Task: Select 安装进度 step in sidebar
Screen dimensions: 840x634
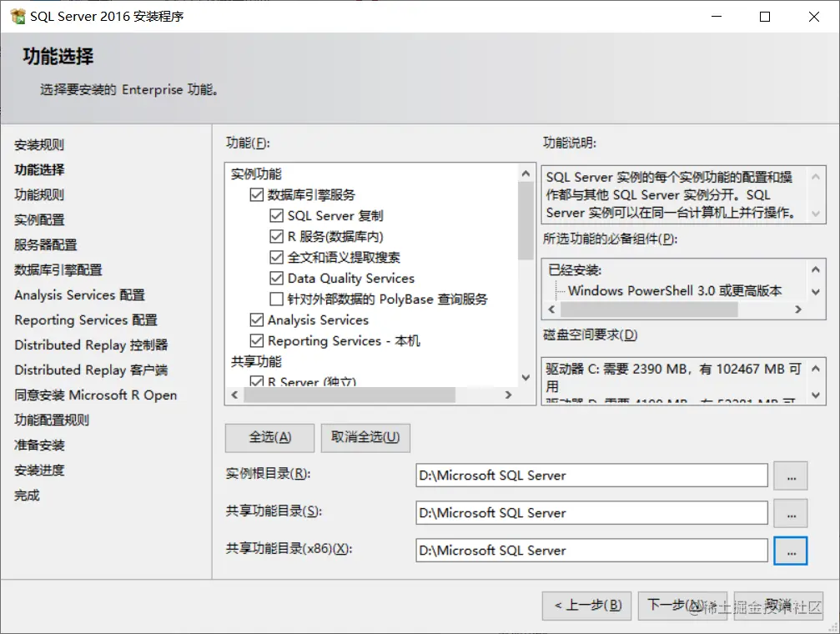Action: pyautogui.click(x=39, y=470)
